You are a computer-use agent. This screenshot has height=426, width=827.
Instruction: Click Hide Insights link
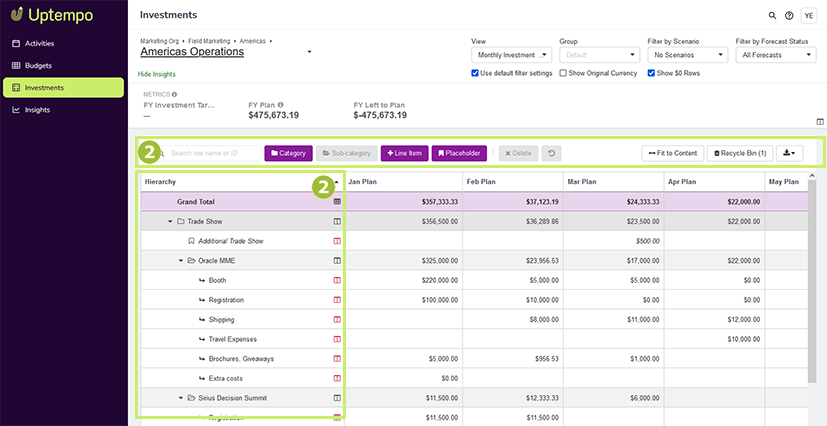(x=157, y=74)
